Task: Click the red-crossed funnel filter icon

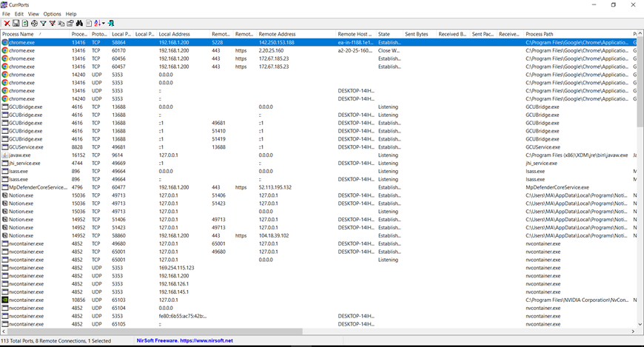Action: point(52,24)
